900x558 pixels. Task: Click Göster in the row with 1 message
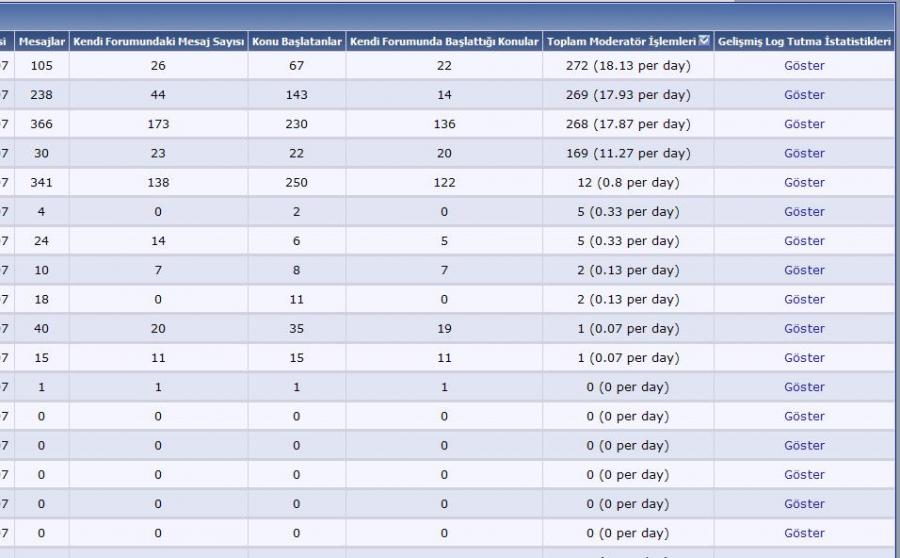(804, 387)
